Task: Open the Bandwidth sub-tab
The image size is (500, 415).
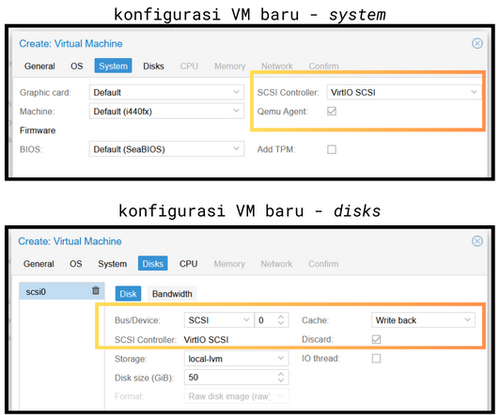Action: click(x=172, y=294)
